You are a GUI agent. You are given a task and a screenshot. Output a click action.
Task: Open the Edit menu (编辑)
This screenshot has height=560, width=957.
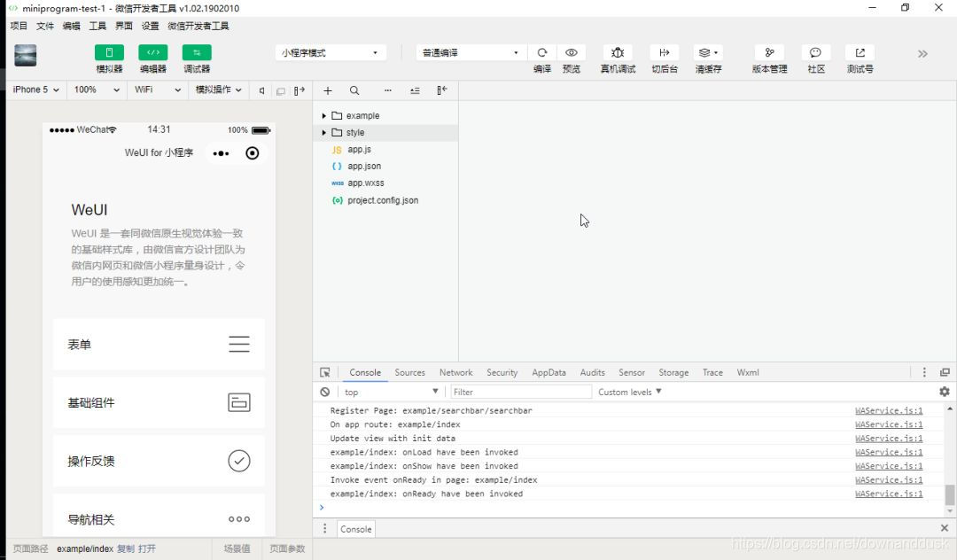pyautogui.click(x=72, y=26)
